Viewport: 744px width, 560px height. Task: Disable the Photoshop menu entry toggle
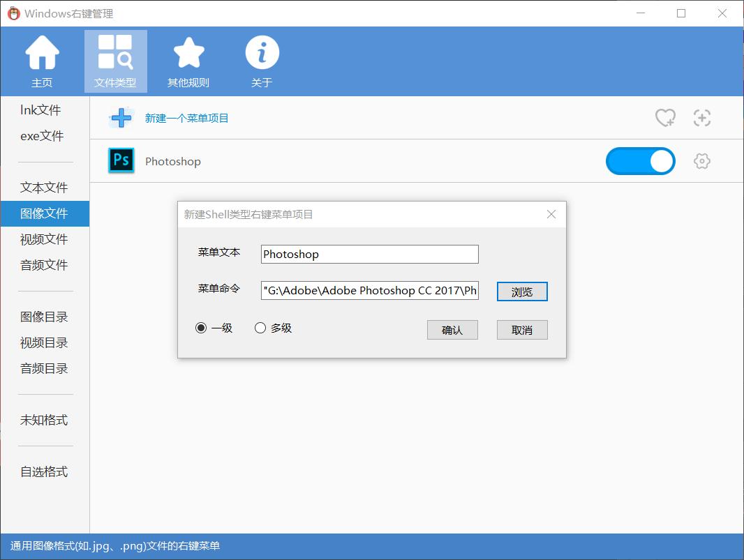pos(640,160)
